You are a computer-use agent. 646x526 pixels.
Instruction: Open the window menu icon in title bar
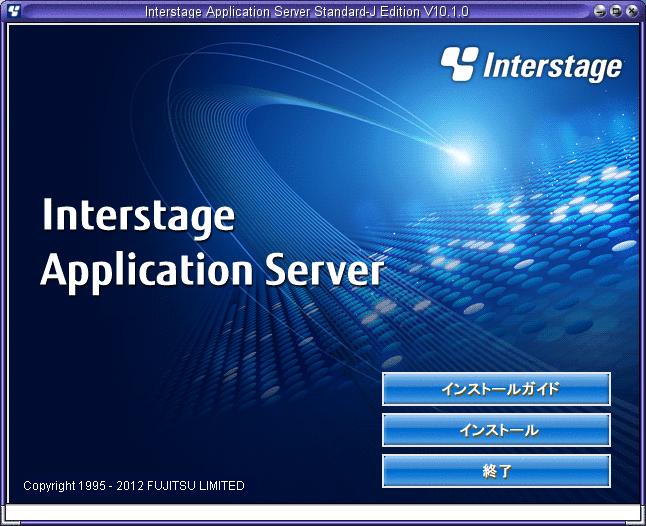click(14, 11)
